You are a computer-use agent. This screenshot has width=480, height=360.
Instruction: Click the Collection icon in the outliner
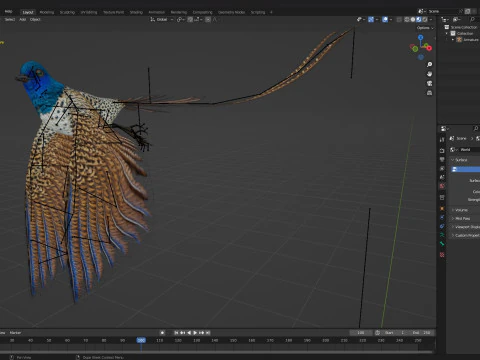pos(453,33)
